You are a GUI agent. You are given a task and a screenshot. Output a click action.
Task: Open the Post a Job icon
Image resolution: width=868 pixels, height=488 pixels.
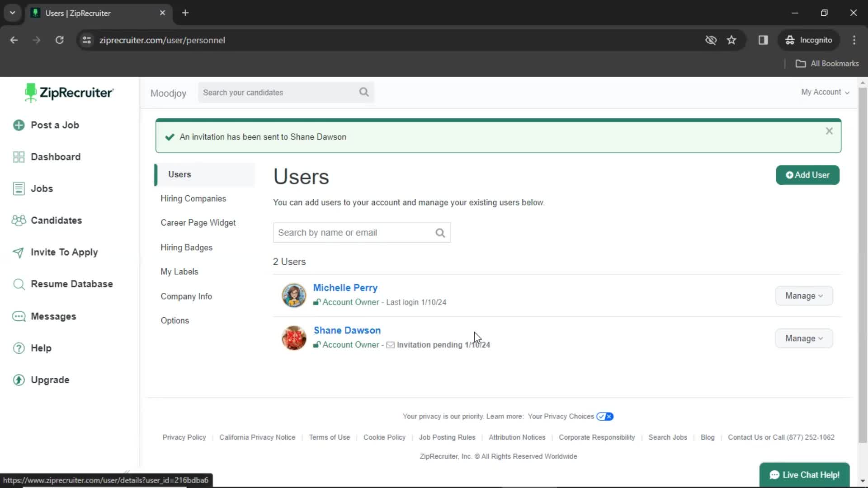[x=19, y=125]
